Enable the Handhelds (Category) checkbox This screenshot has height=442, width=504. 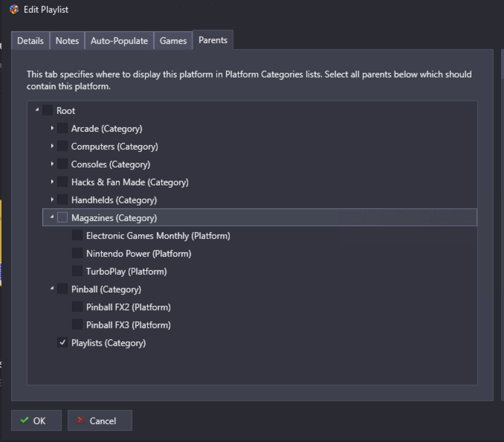[x=62, y=200]
